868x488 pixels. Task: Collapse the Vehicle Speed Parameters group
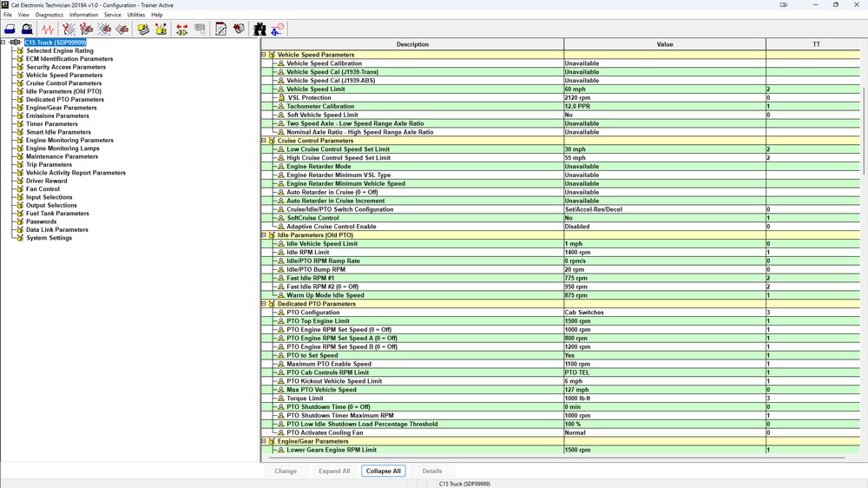(x=264, y=55)
